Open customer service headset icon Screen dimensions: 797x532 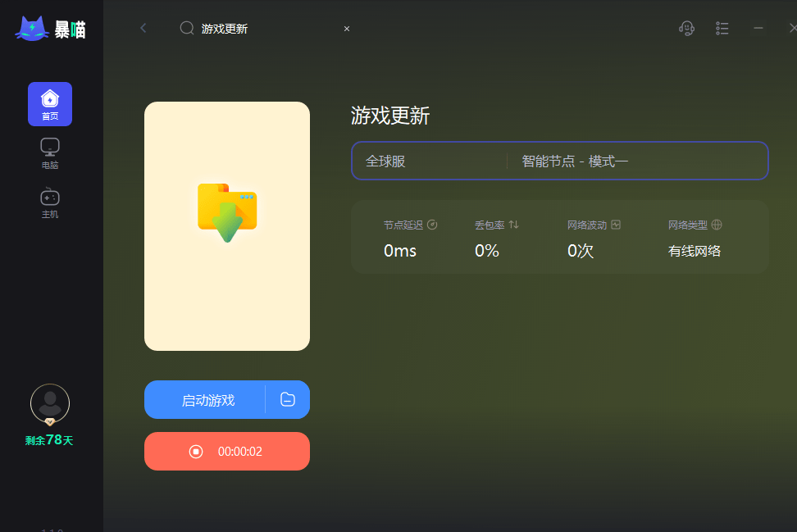click(686, 28)
